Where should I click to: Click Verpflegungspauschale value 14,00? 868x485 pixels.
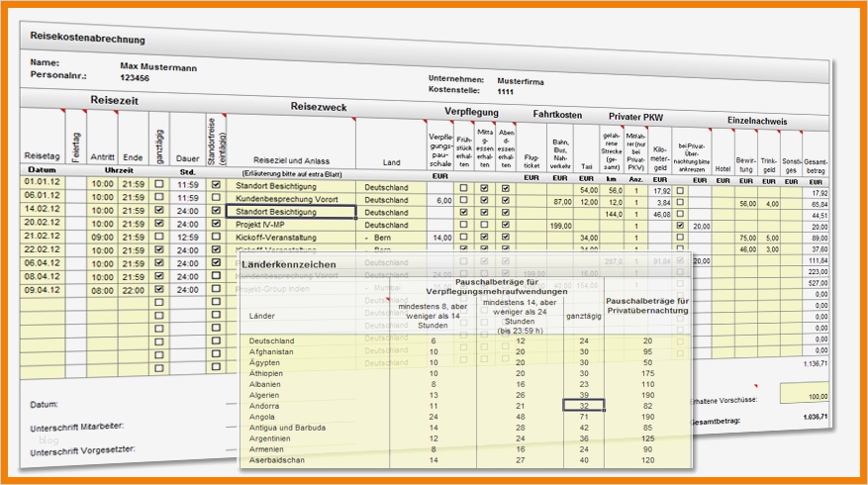pos(442,238)
